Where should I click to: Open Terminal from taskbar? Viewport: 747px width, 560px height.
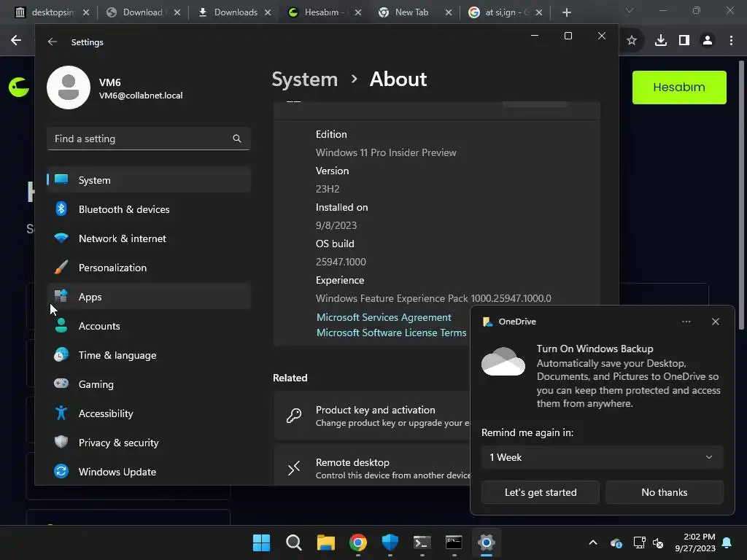pos(422,542)
